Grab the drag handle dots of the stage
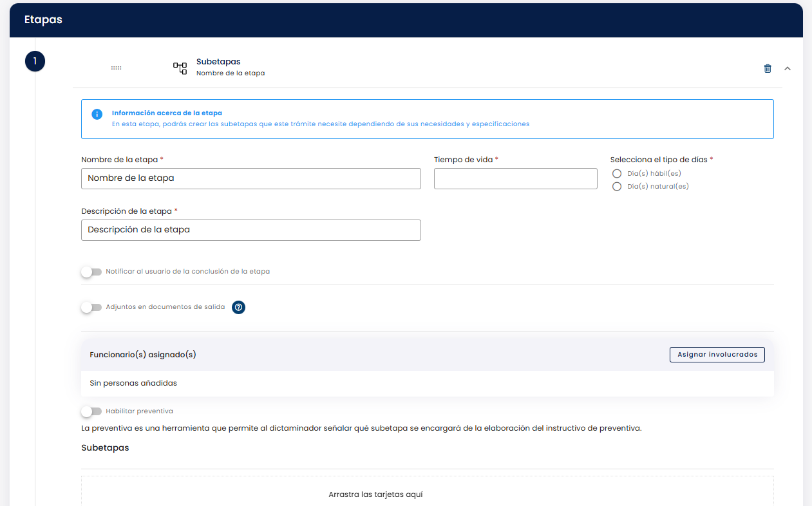This screenshot has width=812, height=506. (x=116, y=68)
